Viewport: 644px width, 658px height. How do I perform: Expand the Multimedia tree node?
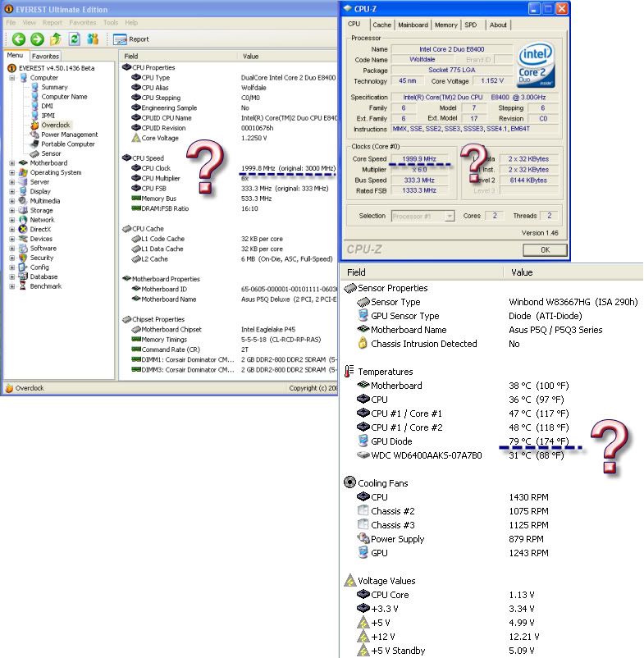pos(12,201)
